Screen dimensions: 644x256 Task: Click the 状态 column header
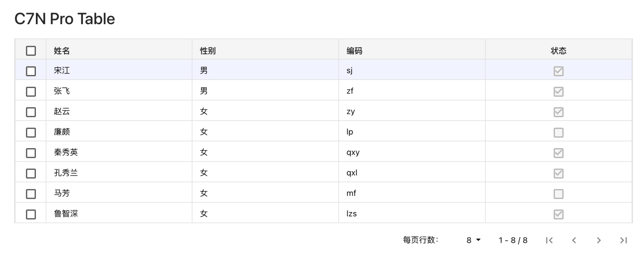(558, 50)
